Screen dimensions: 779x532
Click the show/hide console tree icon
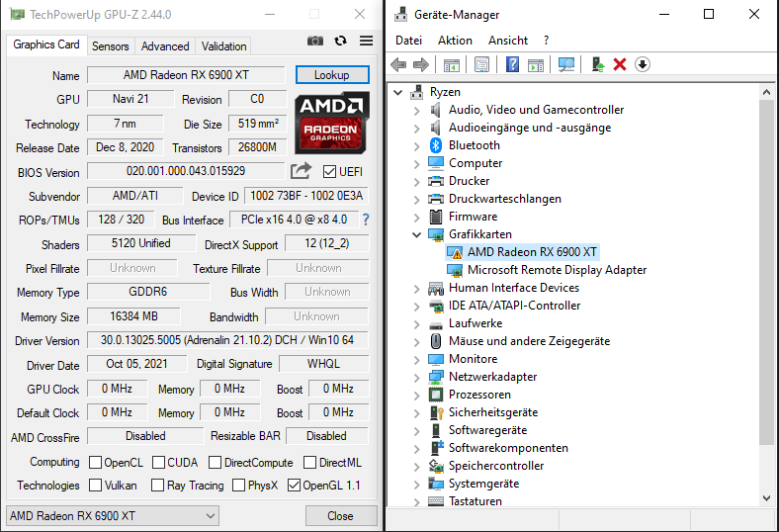[x=452, y=64]
